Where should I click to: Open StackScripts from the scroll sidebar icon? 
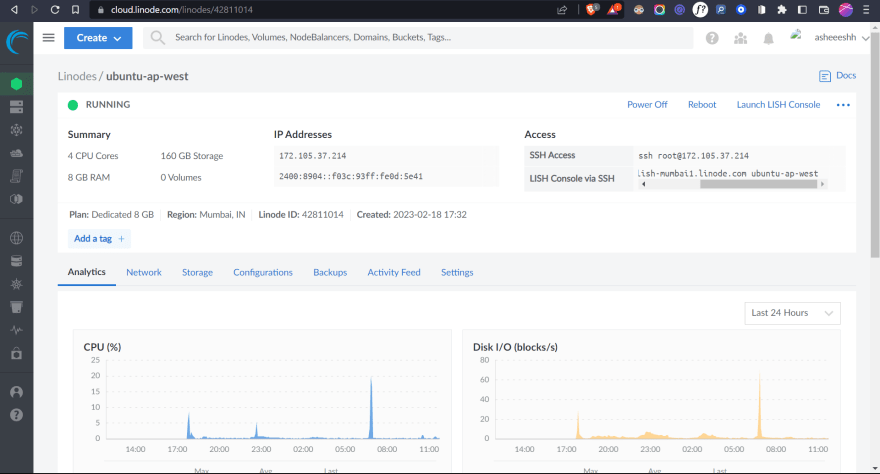16,176
